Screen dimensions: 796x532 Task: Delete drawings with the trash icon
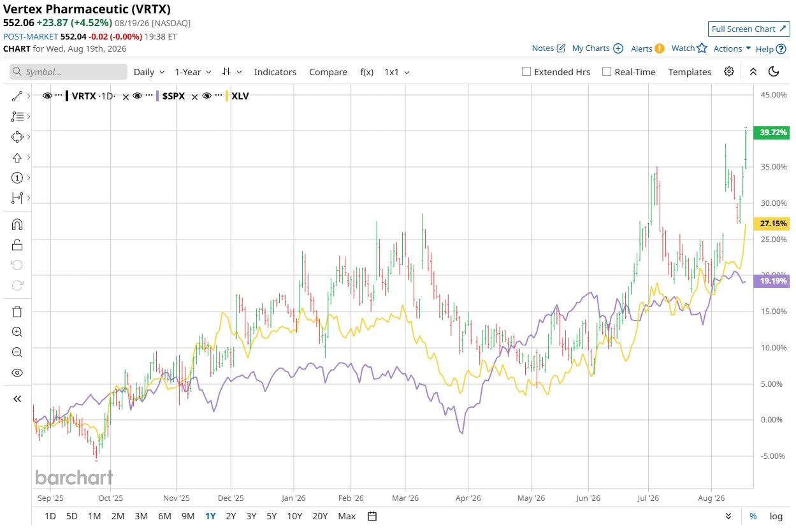click(17, 312)
